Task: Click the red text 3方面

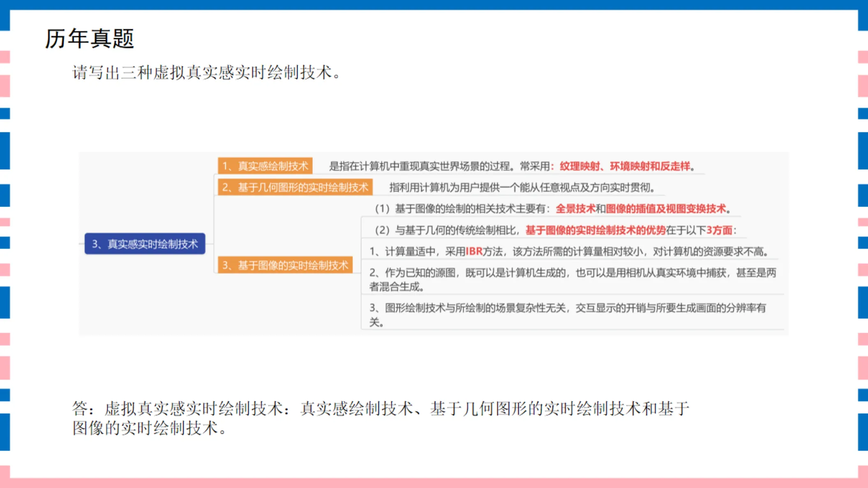Action: pos(719,230)
